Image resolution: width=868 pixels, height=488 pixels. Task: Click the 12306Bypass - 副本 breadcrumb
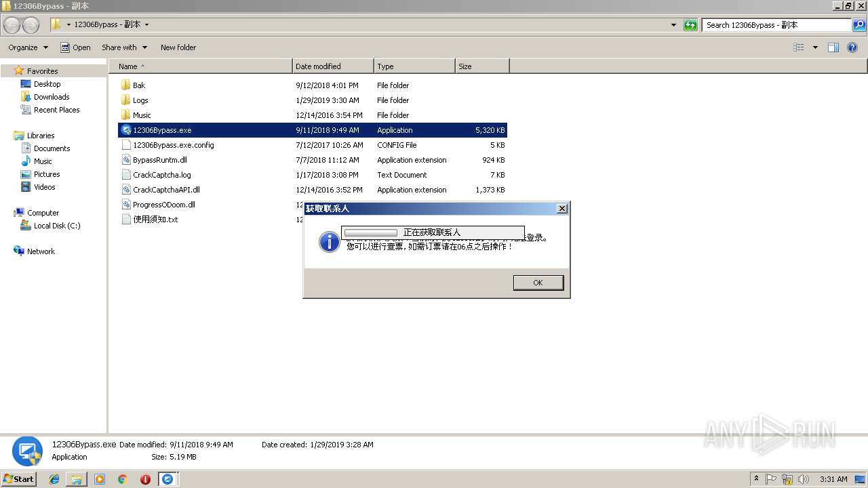[x=107, y=24]
